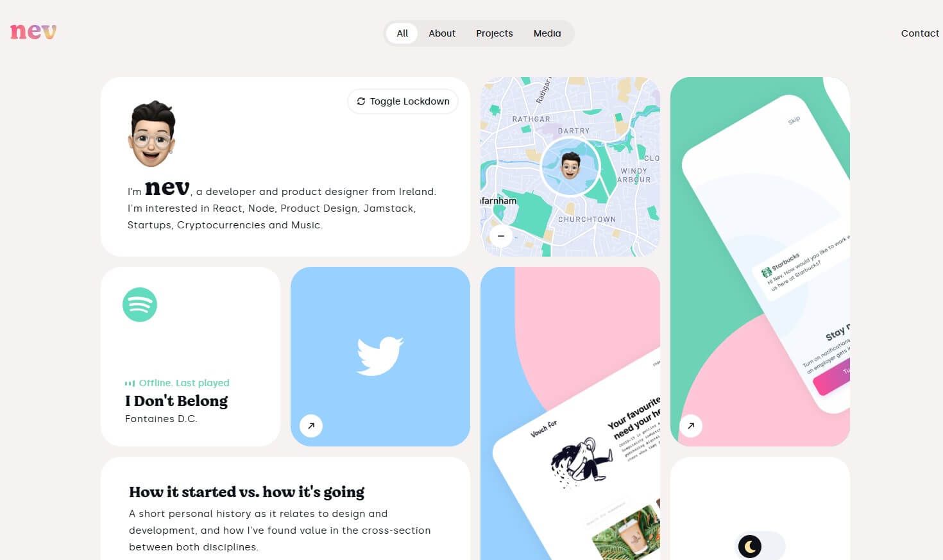
Task: Open green app card arrow link
Action: coord(691,425)
